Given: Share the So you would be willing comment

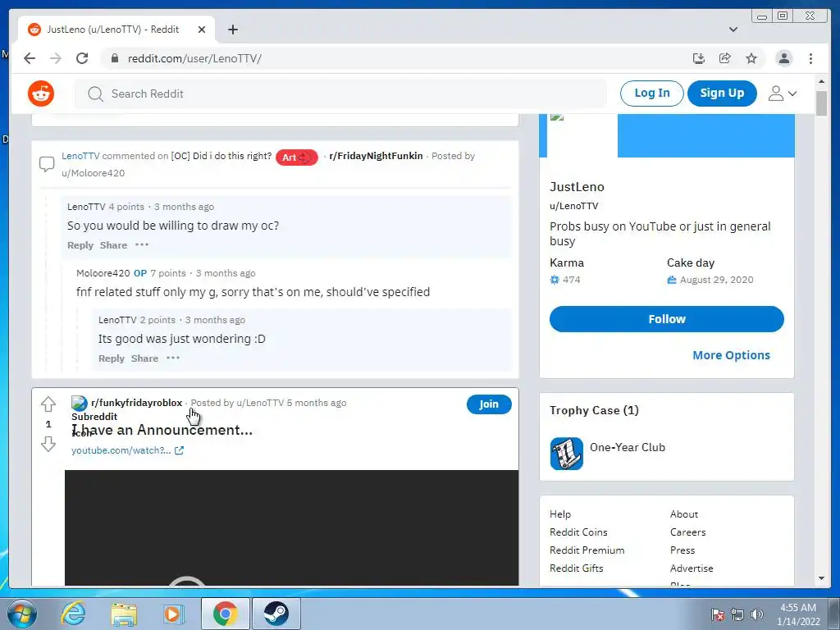Looking at the screenshot, I should pyautogui.click(x=113, y=245).
